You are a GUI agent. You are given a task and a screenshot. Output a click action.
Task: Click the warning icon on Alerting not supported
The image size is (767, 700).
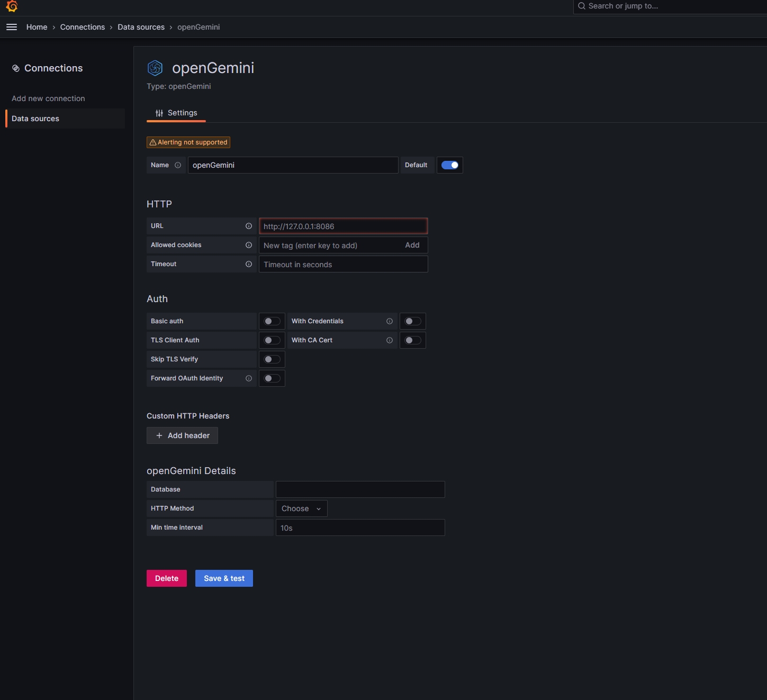(x=154, y=142)
